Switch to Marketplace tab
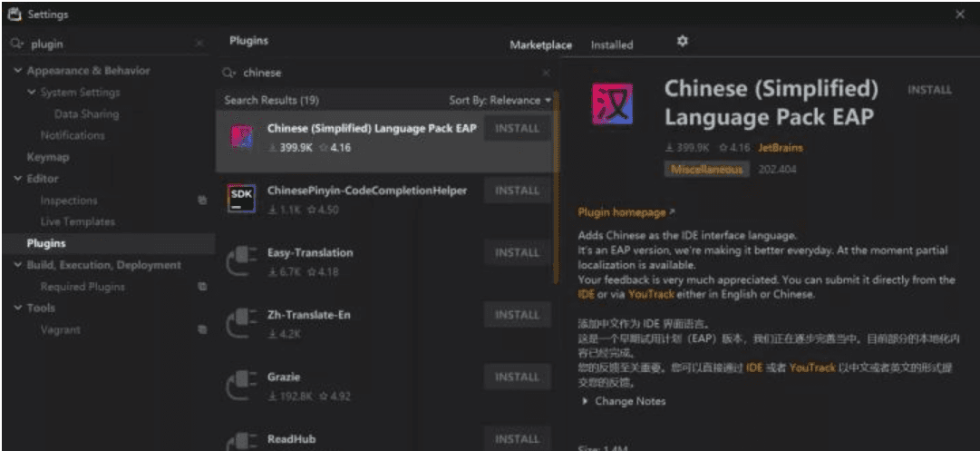Screen dimensions: 980x451 540,45
